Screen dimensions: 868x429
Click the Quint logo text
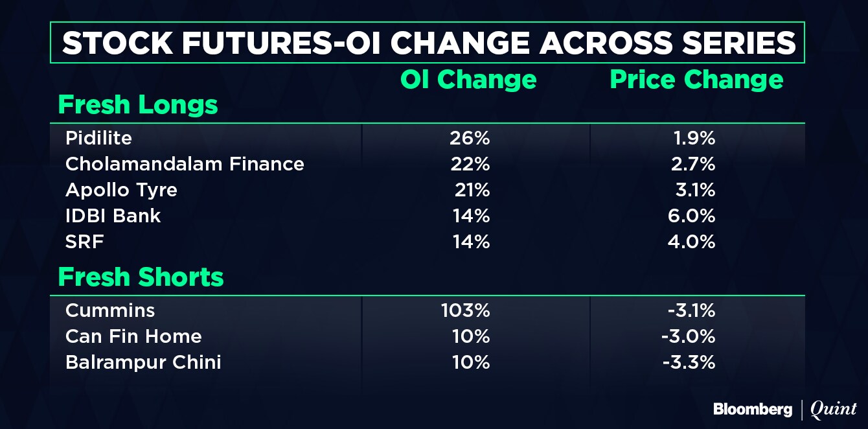(834, 410)
